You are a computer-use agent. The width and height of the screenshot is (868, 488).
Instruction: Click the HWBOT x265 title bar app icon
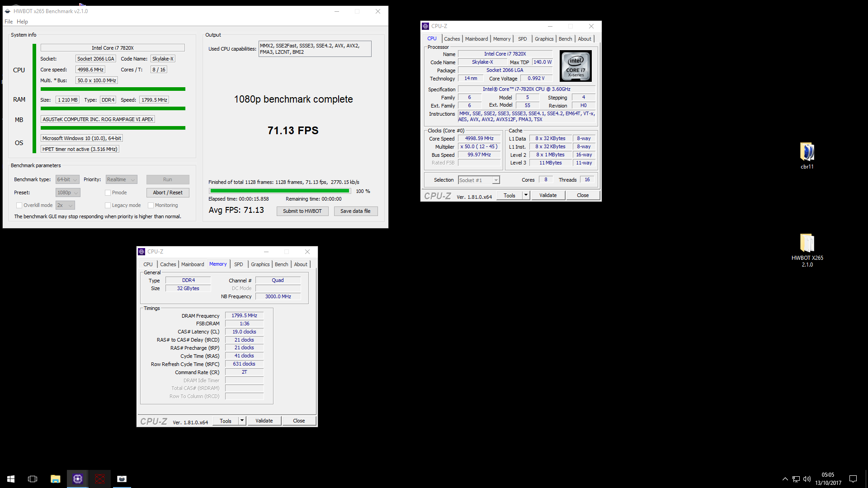8,11
